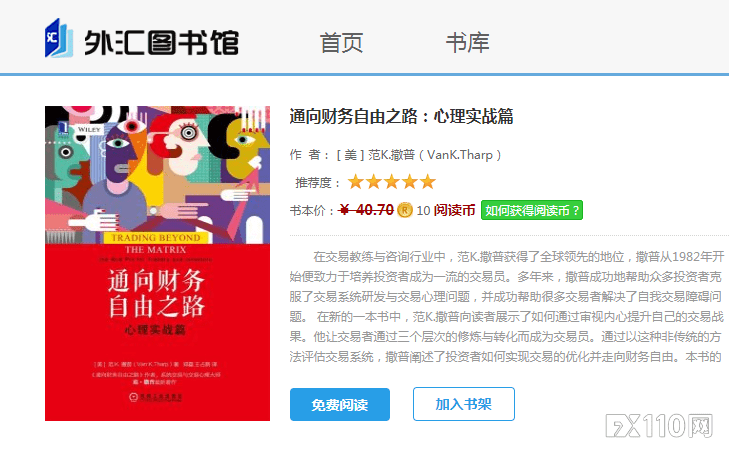Click the book title 通向财务自由之路：心理实战篇
The width and height of the screenshot is (729, 450).
[x=401, y=116]
